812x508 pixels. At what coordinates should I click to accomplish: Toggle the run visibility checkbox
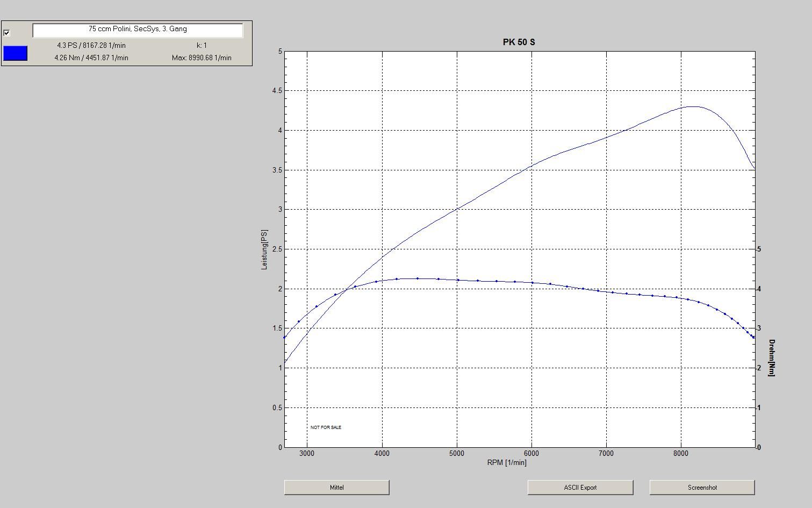6,33
